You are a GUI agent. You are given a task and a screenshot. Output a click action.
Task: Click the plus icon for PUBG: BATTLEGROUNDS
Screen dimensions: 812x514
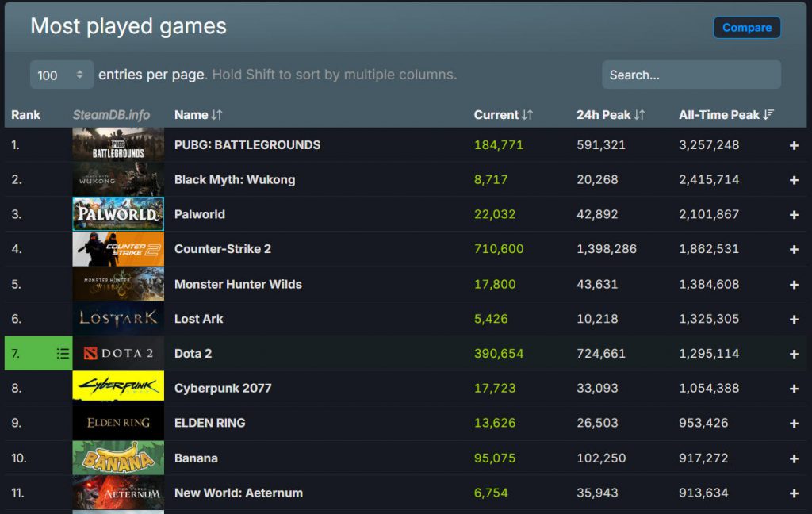click(794, 145)
